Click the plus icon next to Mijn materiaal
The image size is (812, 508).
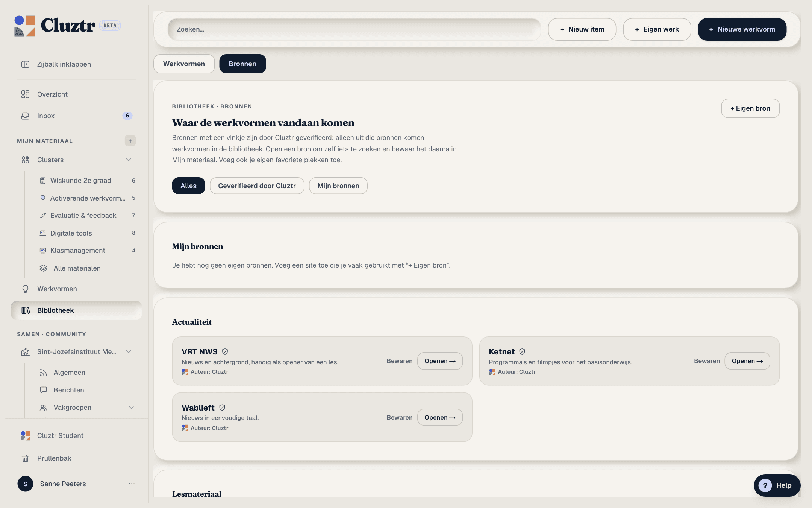tap(130, 141)
